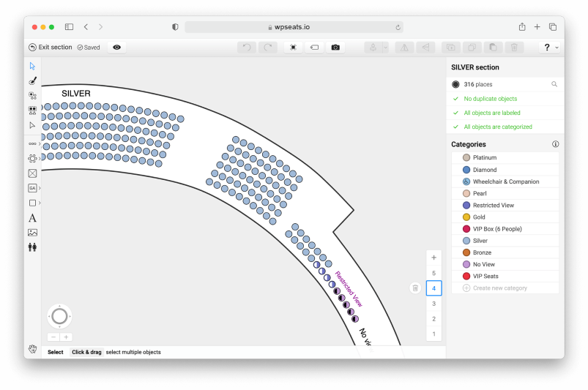The width and height of the screenshot is (588, 390).
Task: Select the VIP Box (6 People) category
Action: pos(505,229)
